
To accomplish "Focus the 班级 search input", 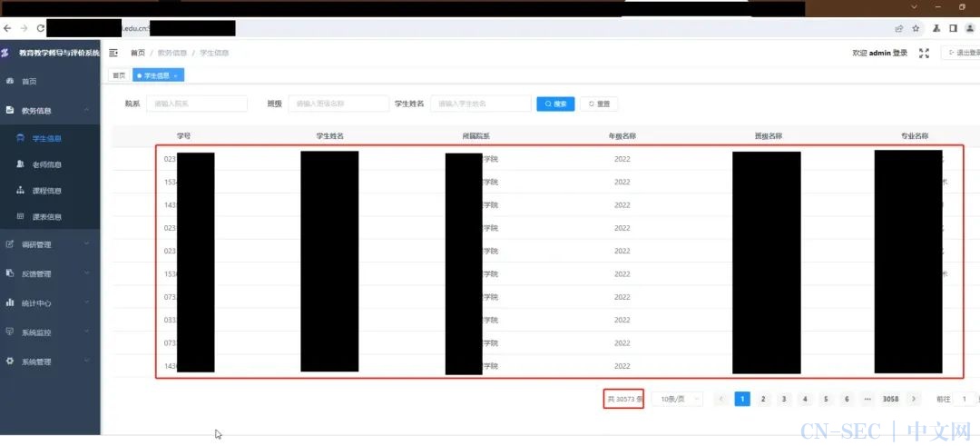I will 338,104.
